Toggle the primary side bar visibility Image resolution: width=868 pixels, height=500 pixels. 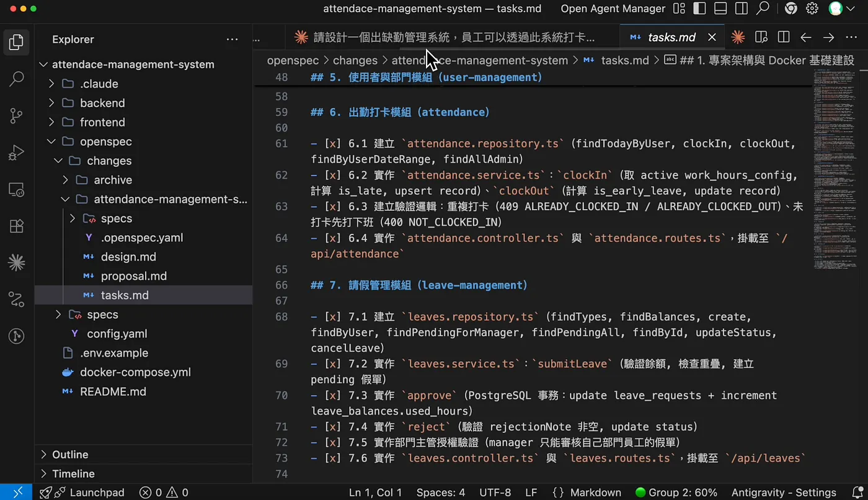pyautogui.click(x=699, y=9)
